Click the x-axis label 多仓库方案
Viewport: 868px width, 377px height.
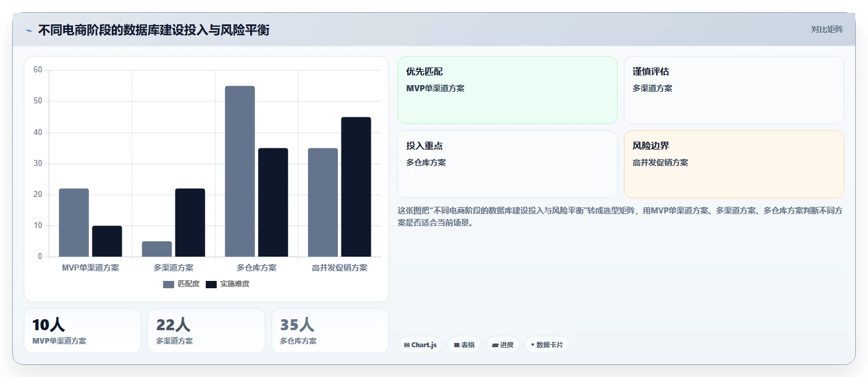(256, 268)
